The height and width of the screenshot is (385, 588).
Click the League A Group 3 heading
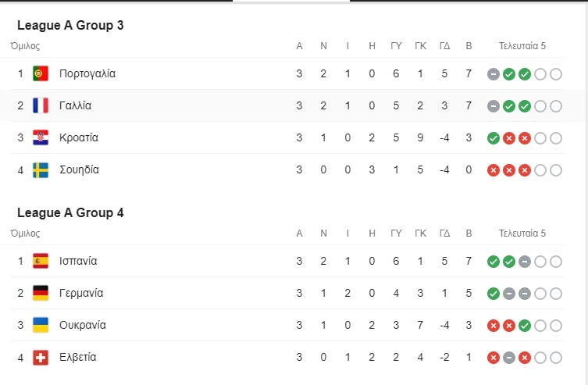(x=70, y=25)
